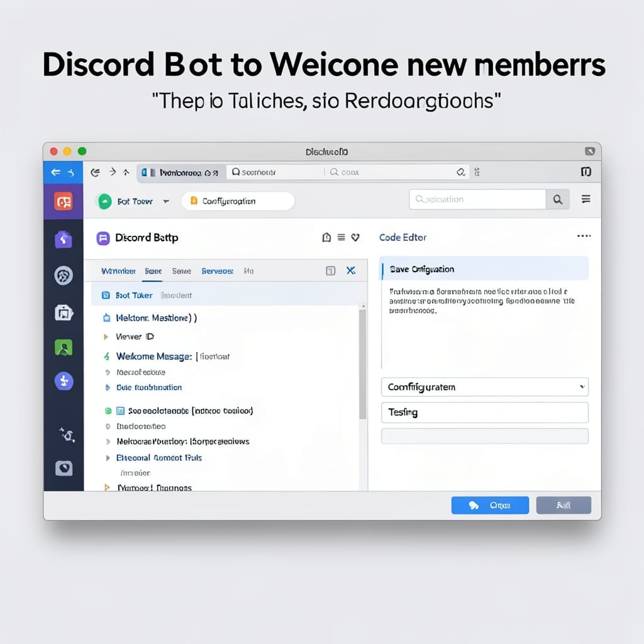
Task: Click the square panel icon in tab row
Action: 331,270
